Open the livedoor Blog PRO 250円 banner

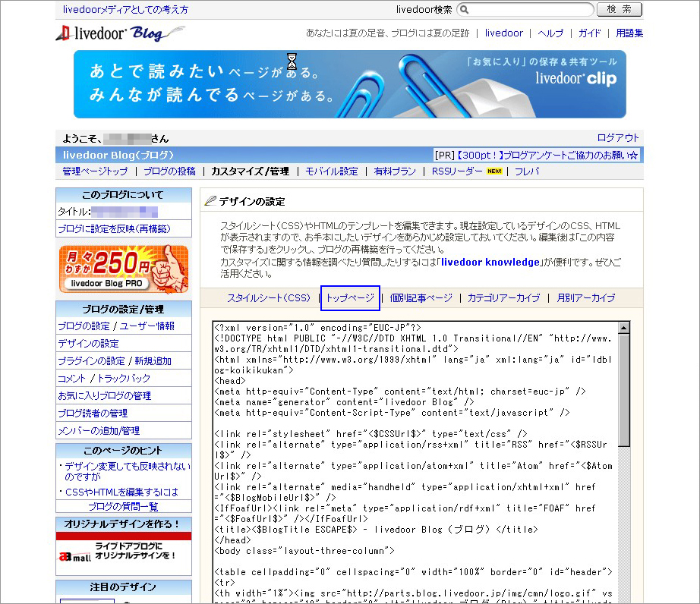124,269
